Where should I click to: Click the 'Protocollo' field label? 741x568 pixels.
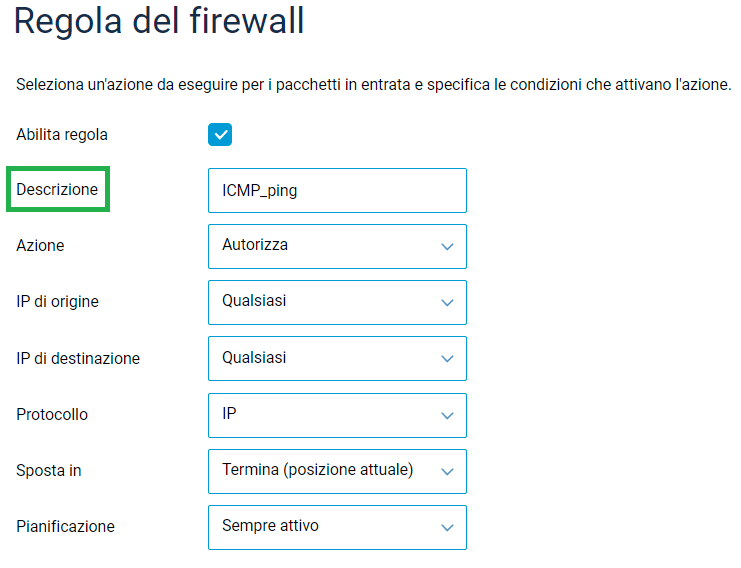point(52,414)
